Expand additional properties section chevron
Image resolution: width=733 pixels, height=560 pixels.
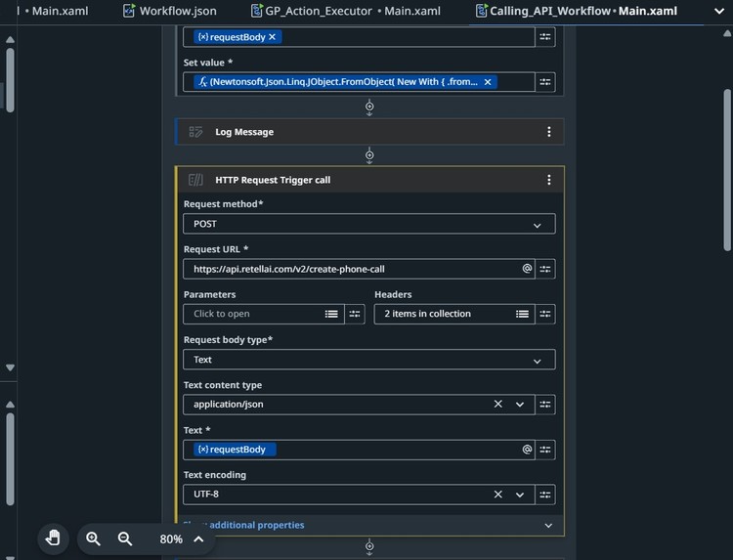tap(548, 526)
